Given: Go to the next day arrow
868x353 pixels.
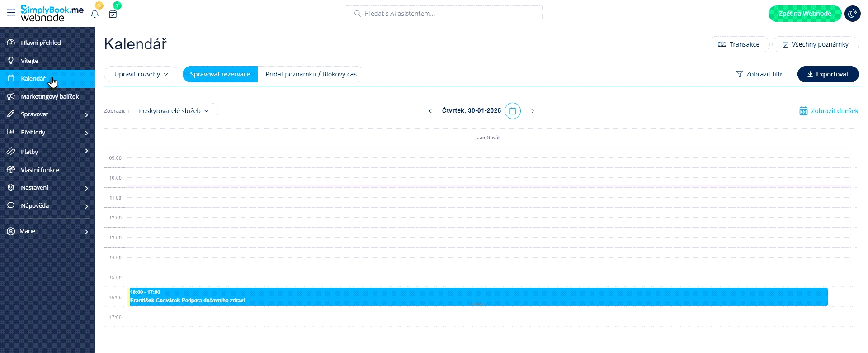Looking at the screenshot, I should click(533, 111).
